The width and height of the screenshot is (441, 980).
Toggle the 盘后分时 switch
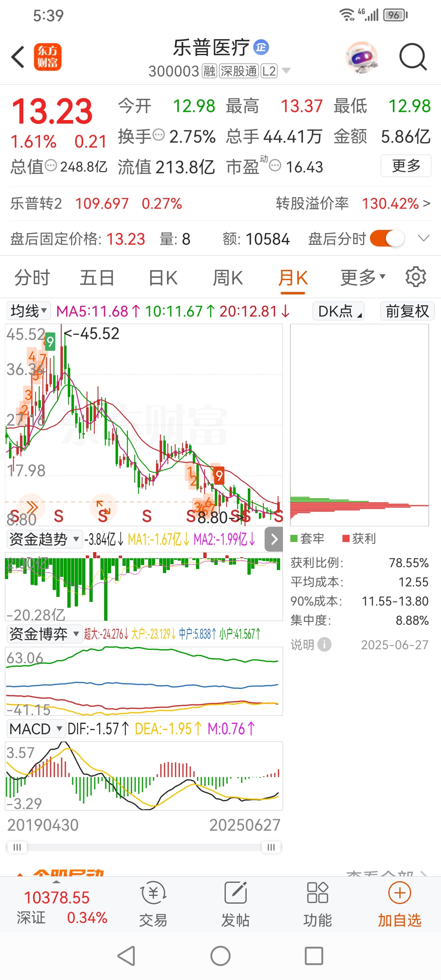pyautogui.click(x=387, y=238)
